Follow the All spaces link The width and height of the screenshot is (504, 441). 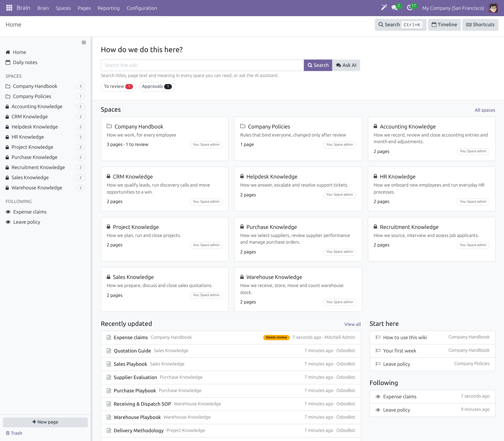[485, 110]
